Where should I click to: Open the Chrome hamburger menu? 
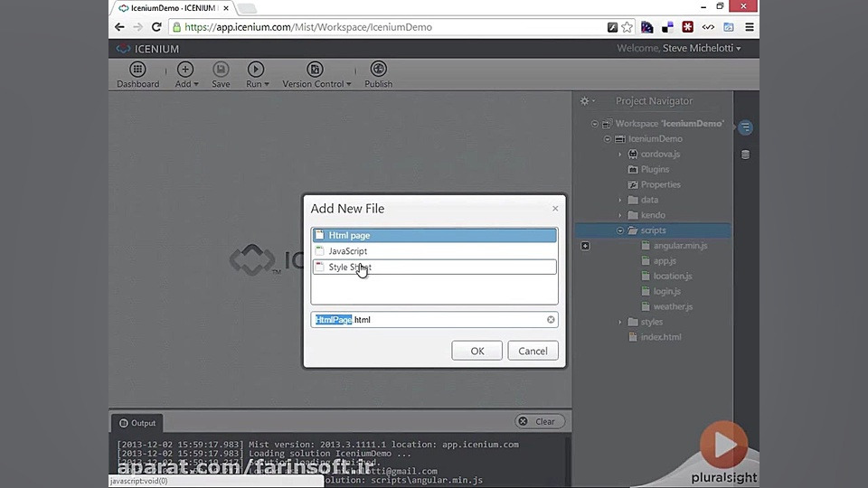coord(750,27)
